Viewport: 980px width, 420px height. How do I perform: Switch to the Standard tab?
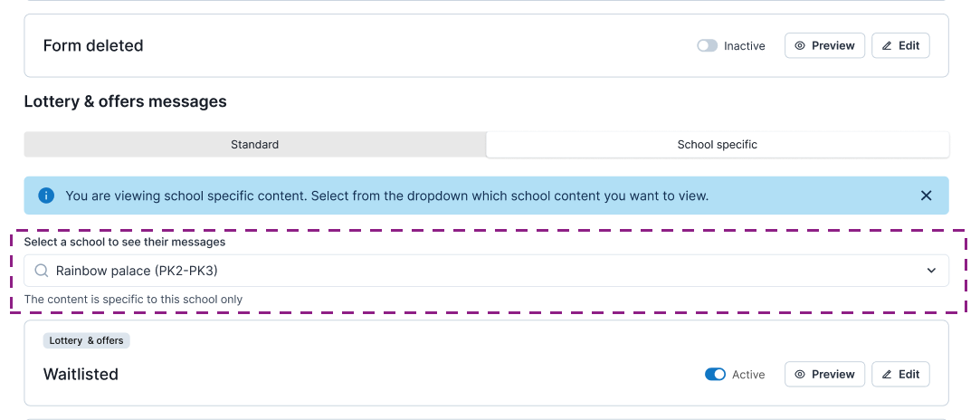[x=254, y=145]
